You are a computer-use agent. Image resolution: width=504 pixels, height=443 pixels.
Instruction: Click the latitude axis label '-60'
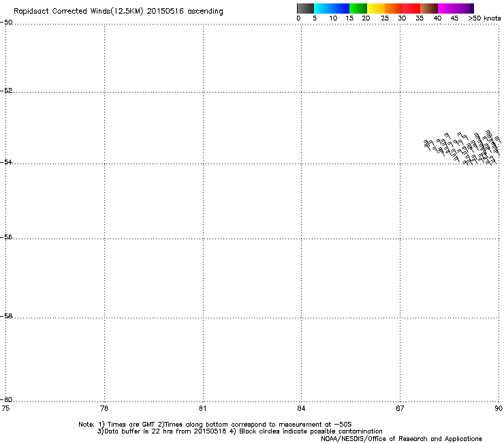[6, 399]
